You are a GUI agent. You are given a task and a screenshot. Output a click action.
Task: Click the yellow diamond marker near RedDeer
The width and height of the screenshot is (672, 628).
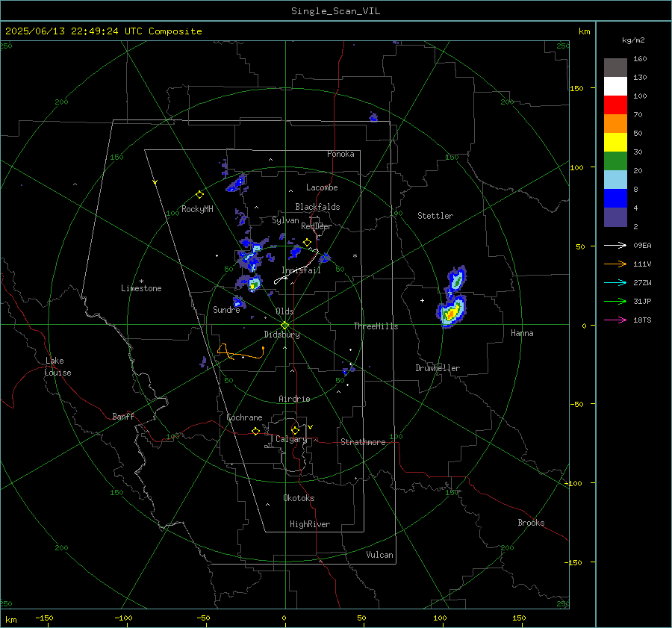[x=307, y=243]
